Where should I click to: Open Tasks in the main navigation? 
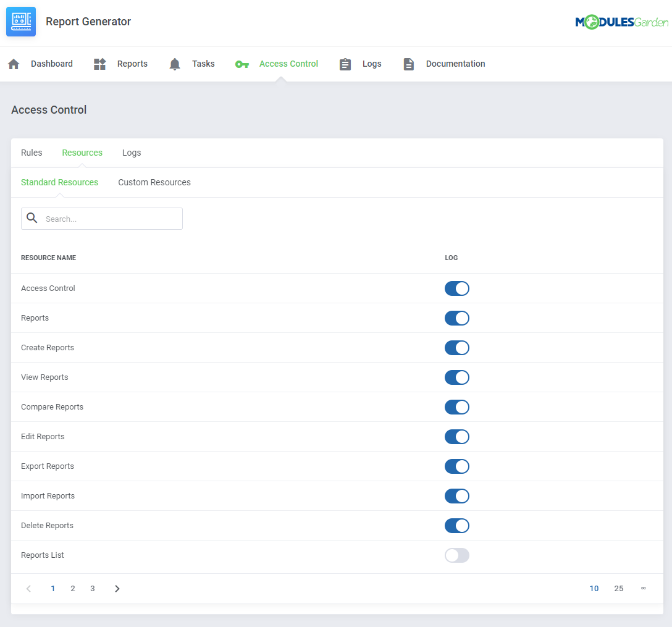tap(203, 64)
